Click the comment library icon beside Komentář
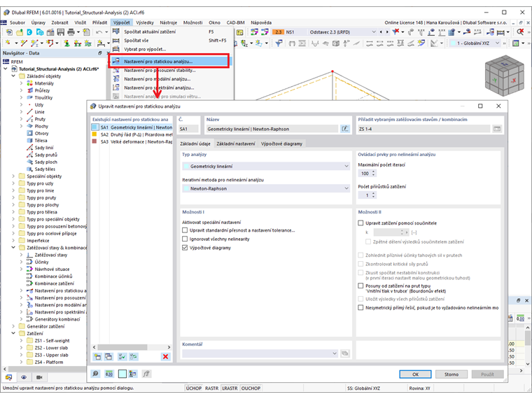Screen dimensions: 532x399 click(344, 353)
